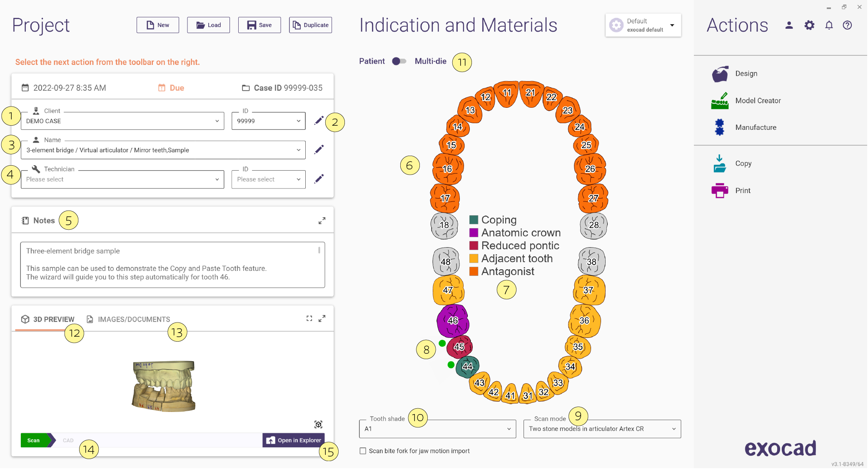Click the Anatomic crown color swatch
The height and width of the screenshot is (469, 868).
(x=474, y=233)
